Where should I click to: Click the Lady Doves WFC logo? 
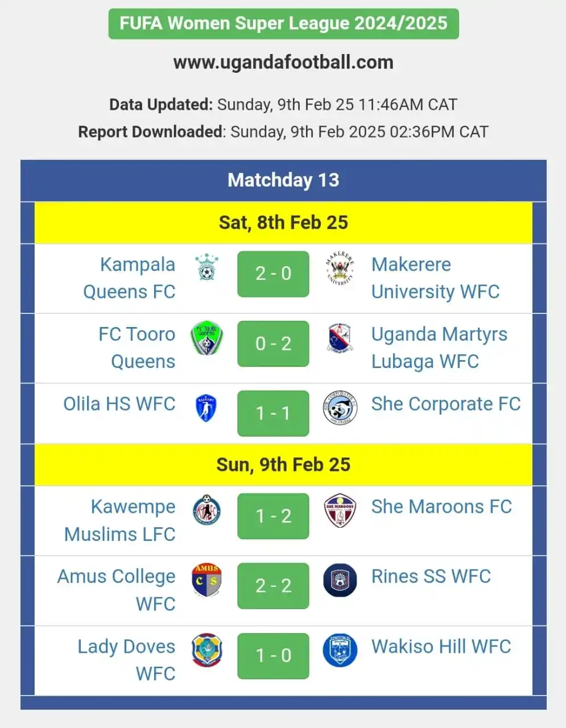pyautogui.click(x=206, y=650)
